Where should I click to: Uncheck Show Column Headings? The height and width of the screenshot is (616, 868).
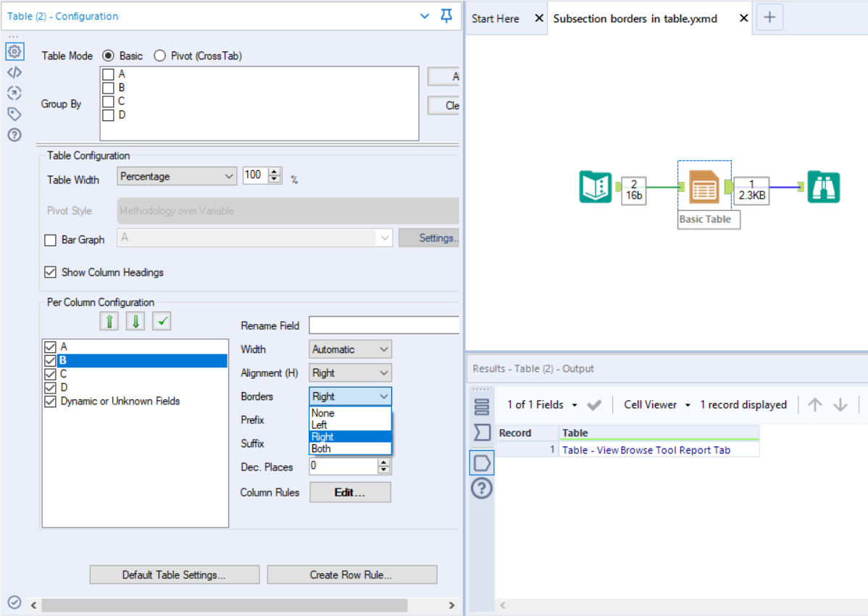(x=50, y=272)
